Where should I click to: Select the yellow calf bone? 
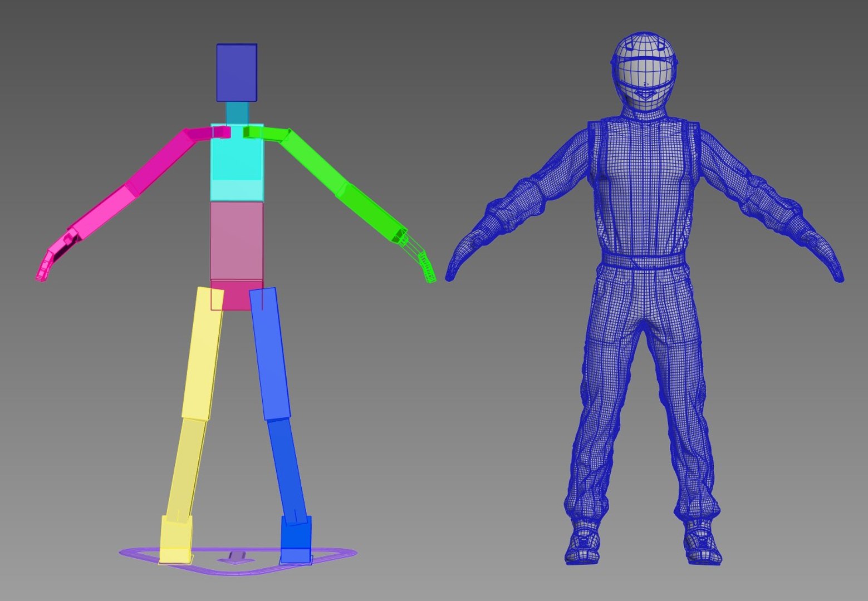point(186,471)
